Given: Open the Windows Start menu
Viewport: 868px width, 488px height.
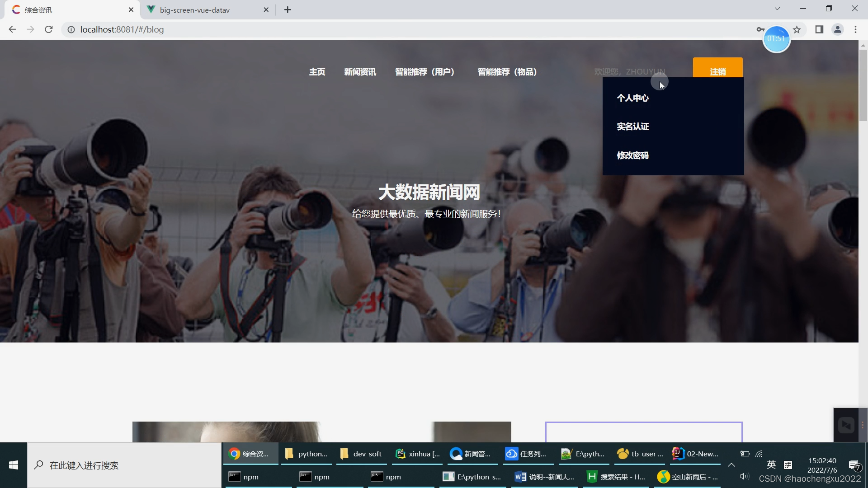Looking at the screenshot, I should [14, 465].
